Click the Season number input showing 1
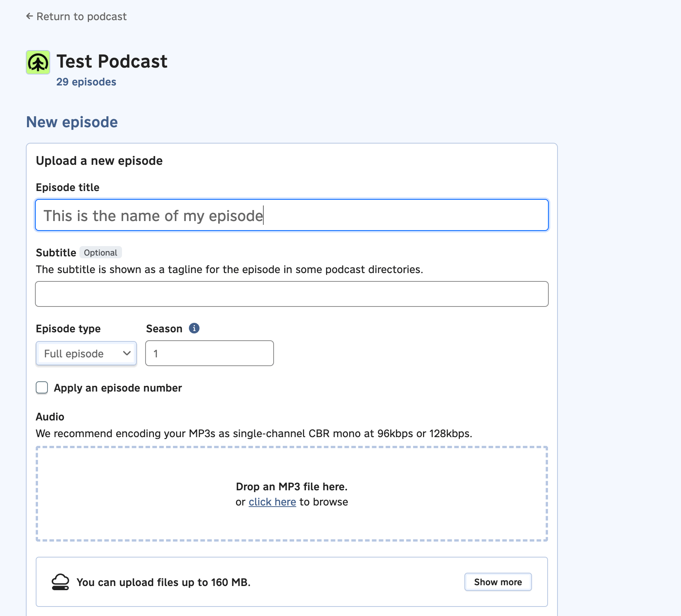This screenshot has height=616, width=681. click(209, 353)
